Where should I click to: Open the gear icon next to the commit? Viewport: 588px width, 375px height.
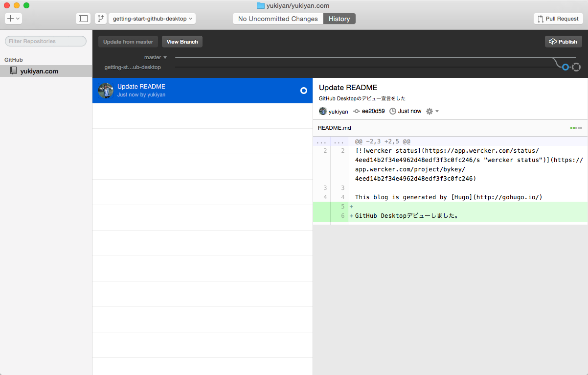tap(429, 111)
